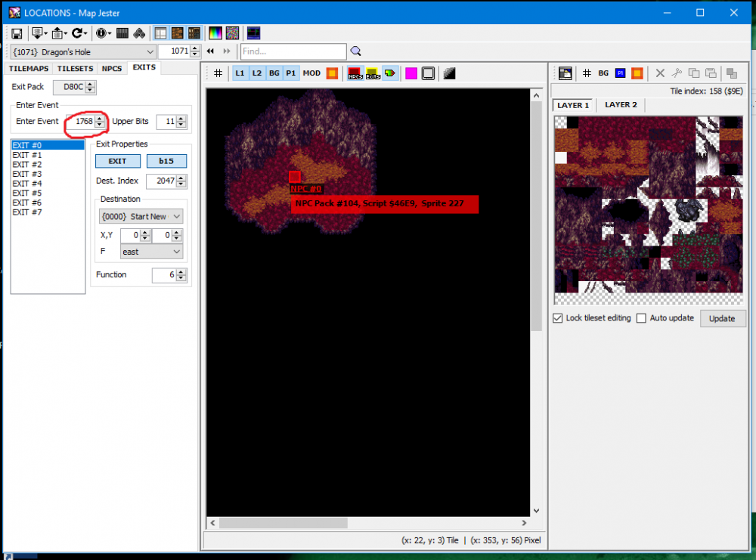Image resolution: width=756 pixels, height=560 pixels.
Task: Click the save disk icon
Action: point(17,33)
